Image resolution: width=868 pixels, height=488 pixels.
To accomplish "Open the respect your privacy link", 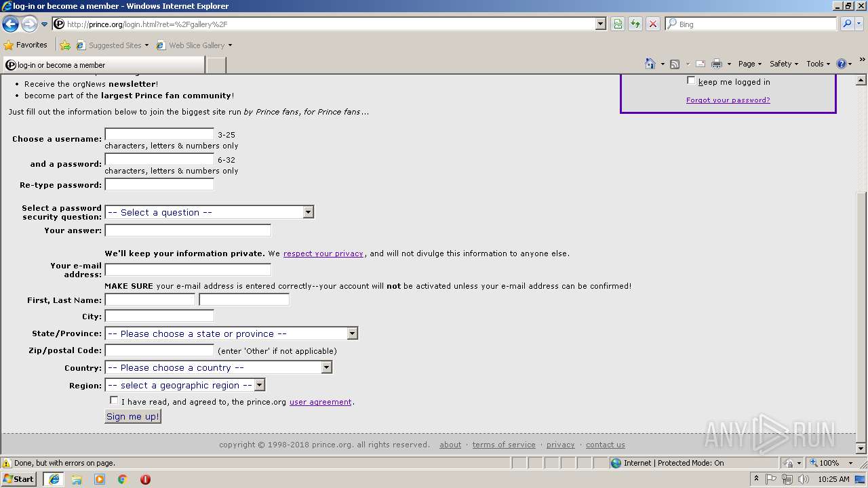I will pos(323,253).
